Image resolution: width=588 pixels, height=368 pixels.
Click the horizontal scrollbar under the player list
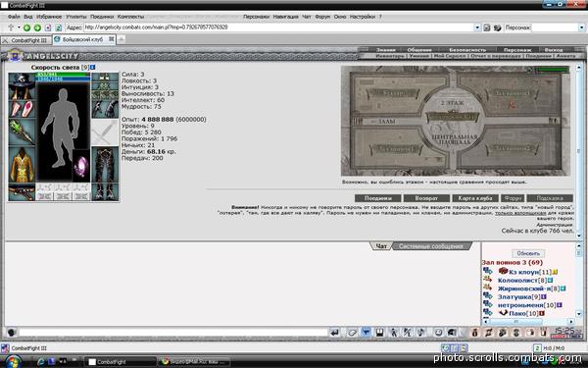point(529,322)
